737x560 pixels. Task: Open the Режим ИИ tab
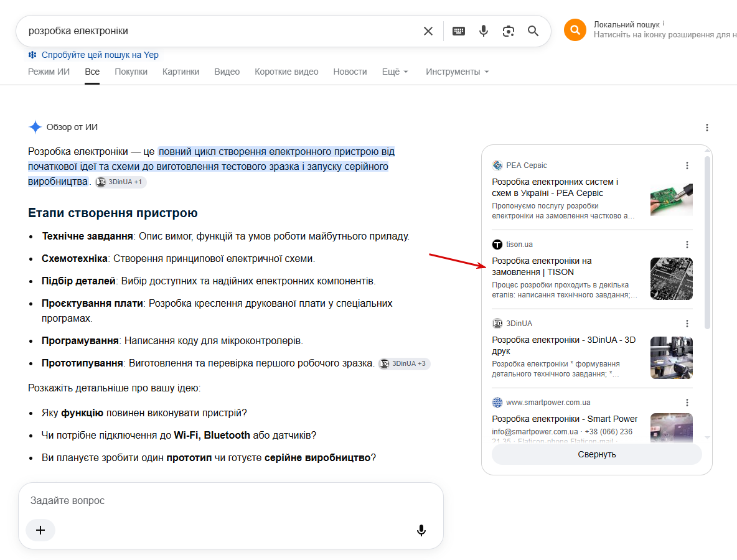tap(49, 72)
